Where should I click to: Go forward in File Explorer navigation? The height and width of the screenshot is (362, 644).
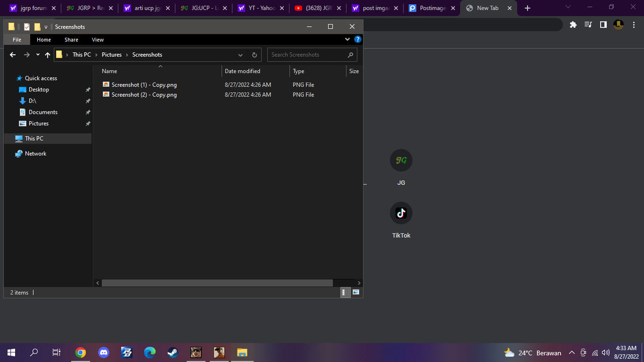[27, 55]
